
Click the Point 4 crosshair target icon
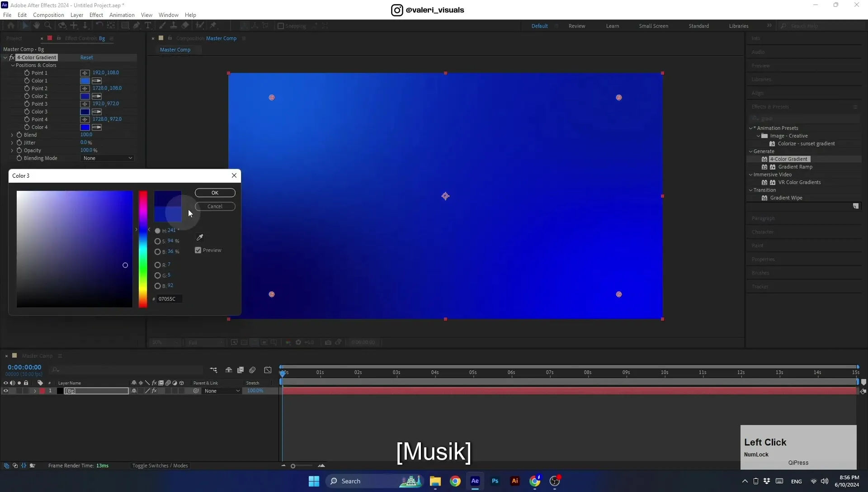[85, 119]
